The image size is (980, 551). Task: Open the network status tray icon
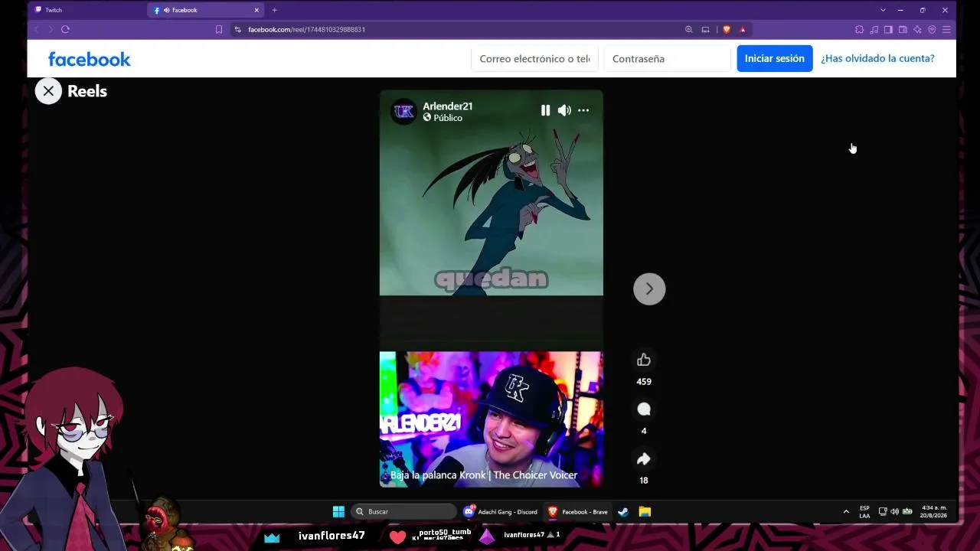pyautogui.click(x=883, y=512)
